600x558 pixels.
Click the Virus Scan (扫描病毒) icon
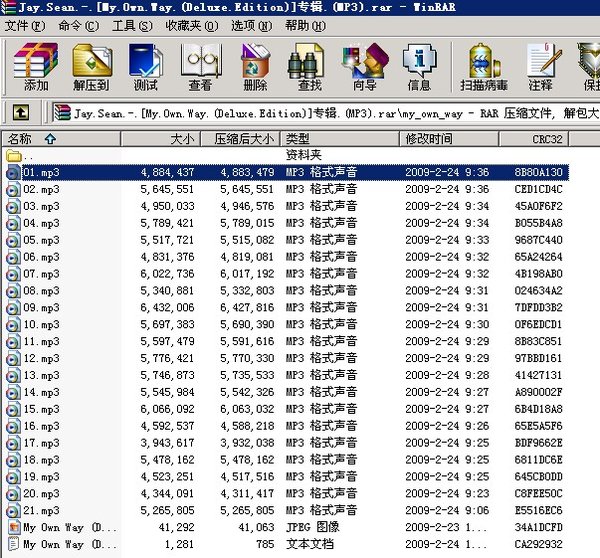[484, 67]
